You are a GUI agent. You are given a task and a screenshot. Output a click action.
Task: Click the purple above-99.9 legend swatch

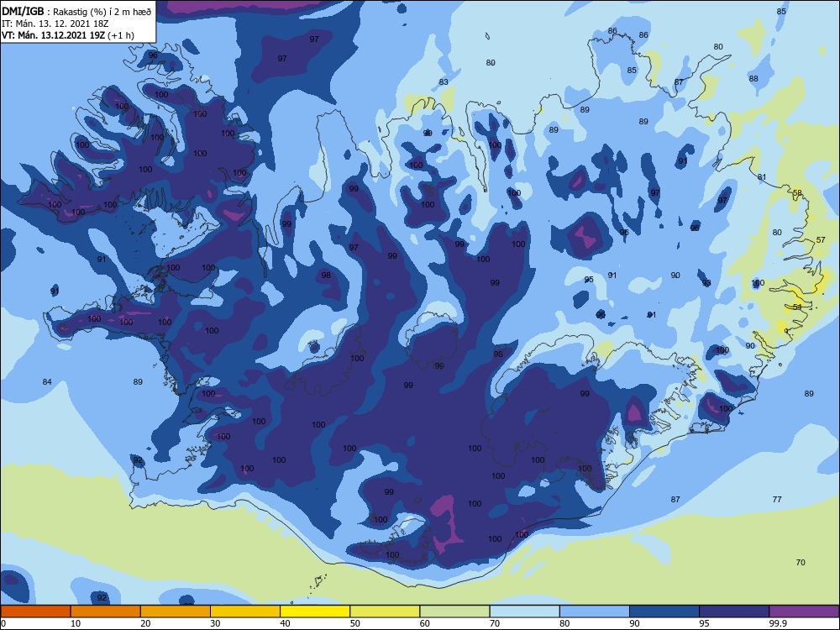click(x=804, y=612)
